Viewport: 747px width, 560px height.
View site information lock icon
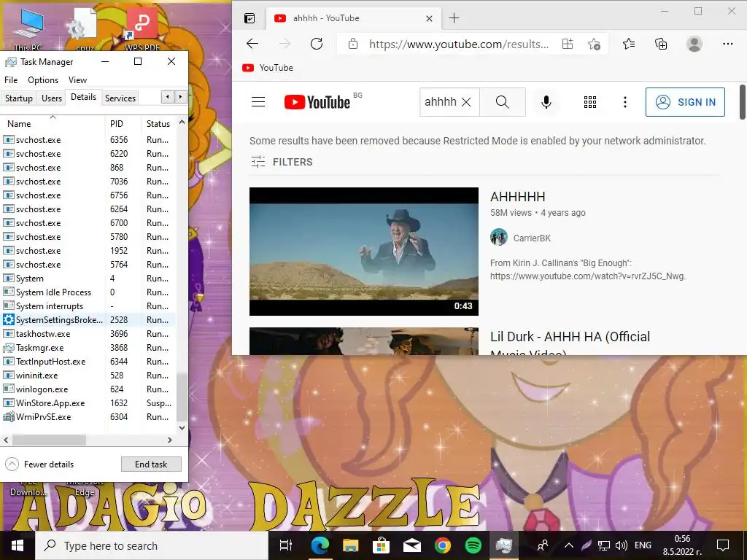coord(352,44)
